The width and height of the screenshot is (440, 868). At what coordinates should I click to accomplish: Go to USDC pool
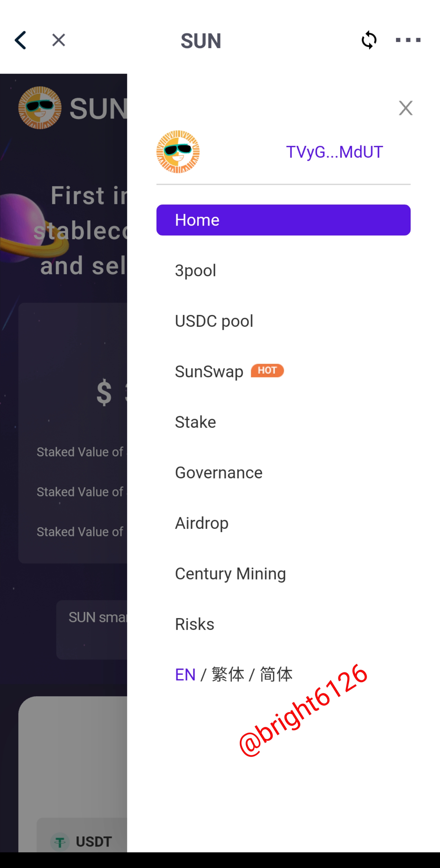click(214, 321)
